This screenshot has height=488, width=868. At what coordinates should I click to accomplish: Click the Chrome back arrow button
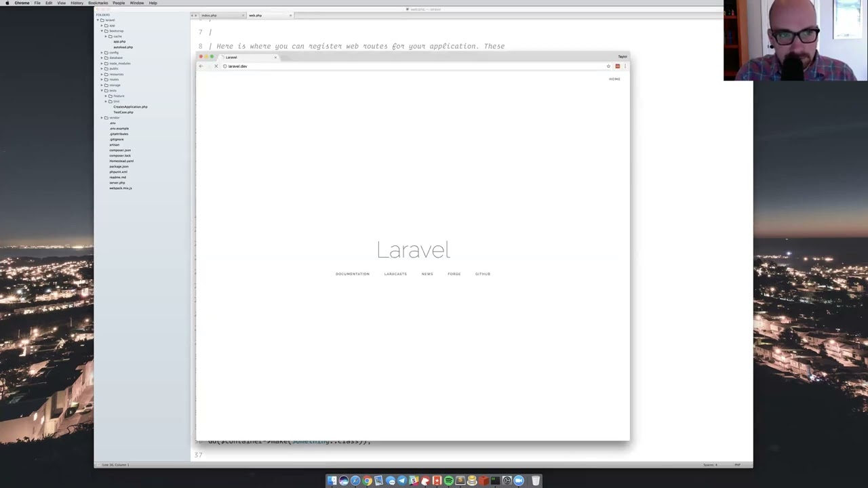click(201, 66)
